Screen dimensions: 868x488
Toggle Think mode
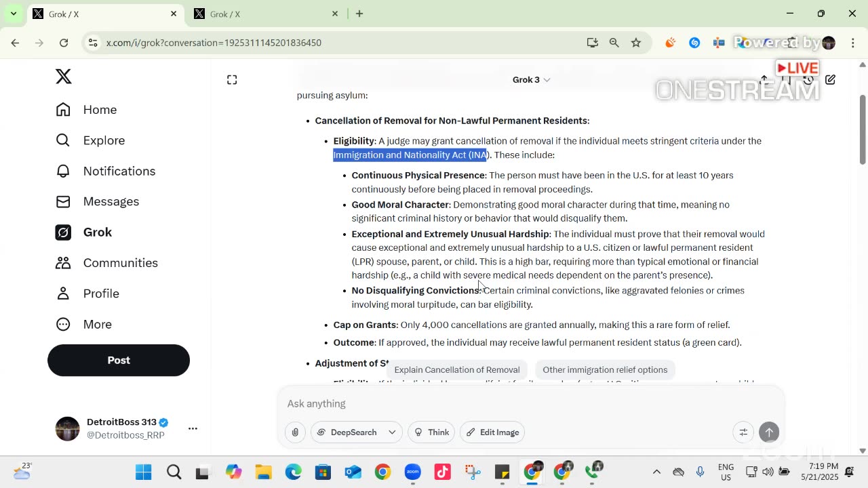click(x=431, y=432)
